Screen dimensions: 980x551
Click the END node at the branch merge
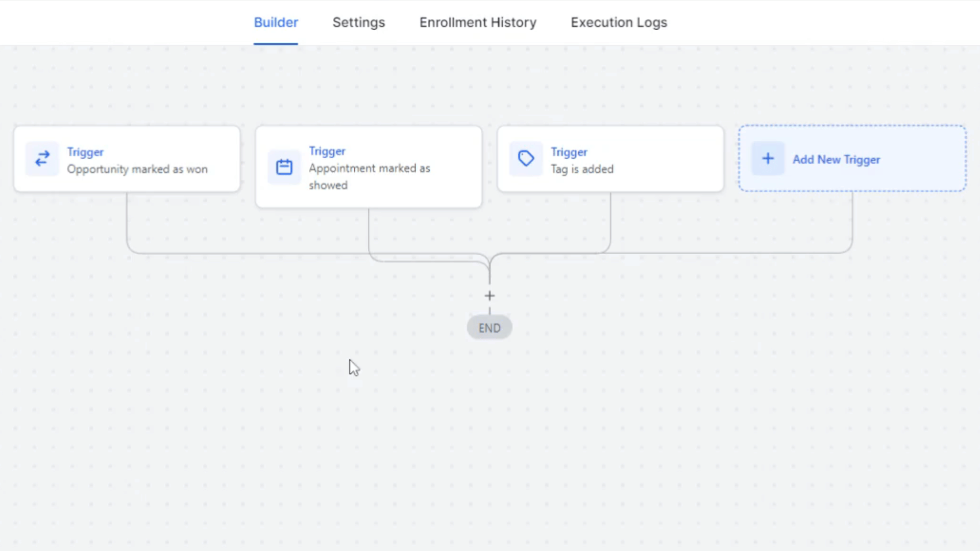point(489,328)
